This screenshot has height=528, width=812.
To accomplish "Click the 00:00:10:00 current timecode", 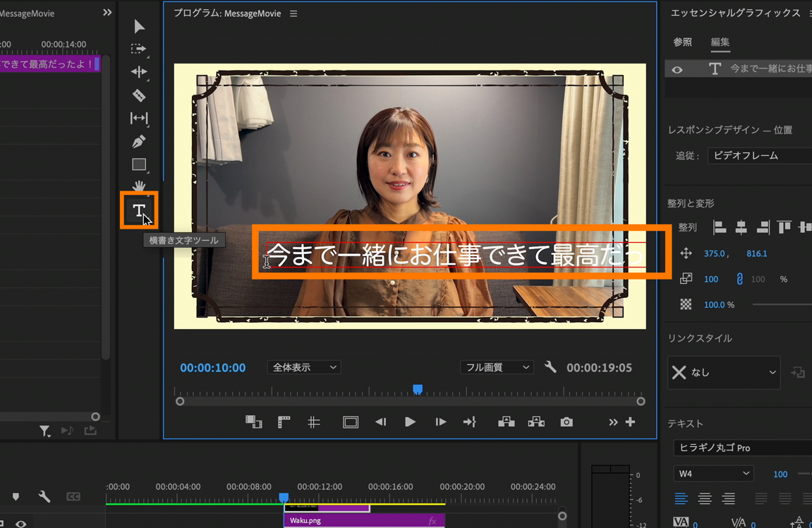I will click(213, 368).
